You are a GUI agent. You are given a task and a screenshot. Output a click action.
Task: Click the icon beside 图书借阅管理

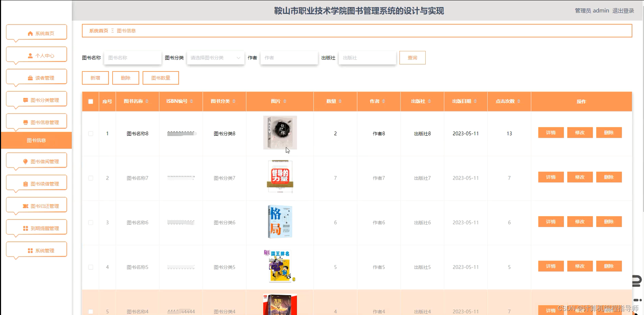tap(25, 162)
